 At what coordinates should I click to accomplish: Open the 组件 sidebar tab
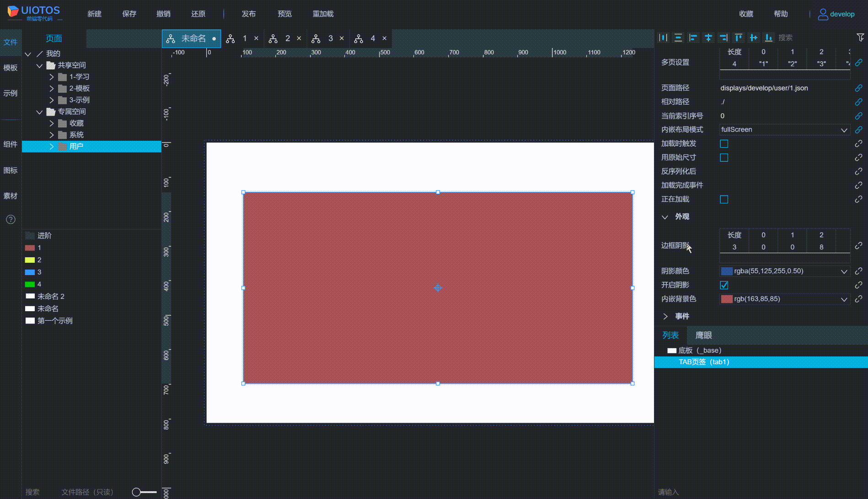coord(11,144)
